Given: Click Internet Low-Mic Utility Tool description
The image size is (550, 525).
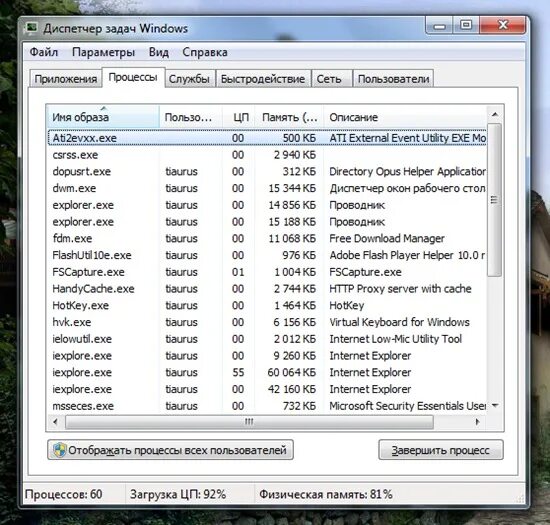Looking at the screenshot, I should point(395,339).
